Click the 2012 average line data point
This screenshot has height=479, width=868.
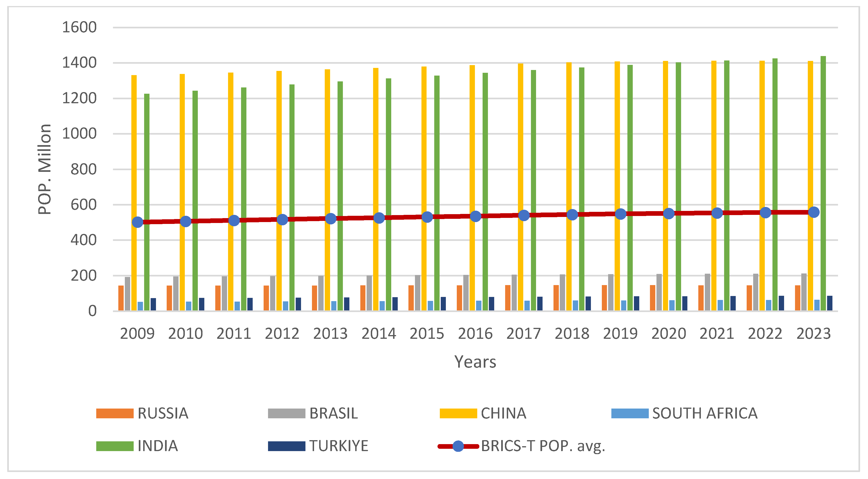click(282, 220)
